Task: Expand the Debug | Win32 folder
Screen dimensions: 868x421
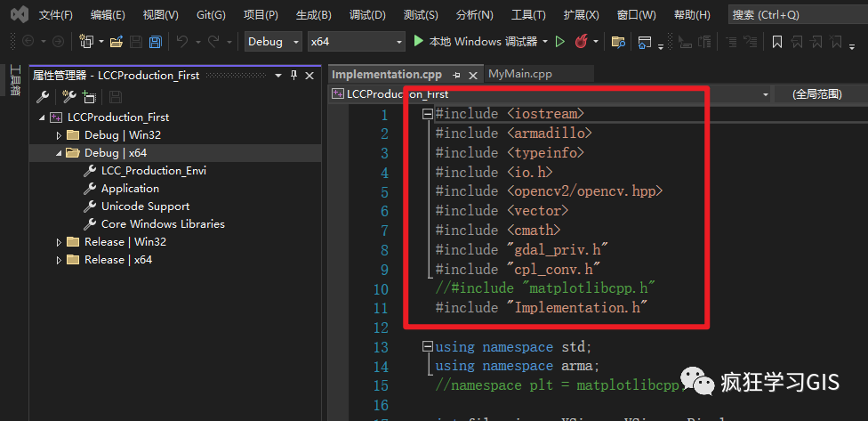Action: pos(60,135)
